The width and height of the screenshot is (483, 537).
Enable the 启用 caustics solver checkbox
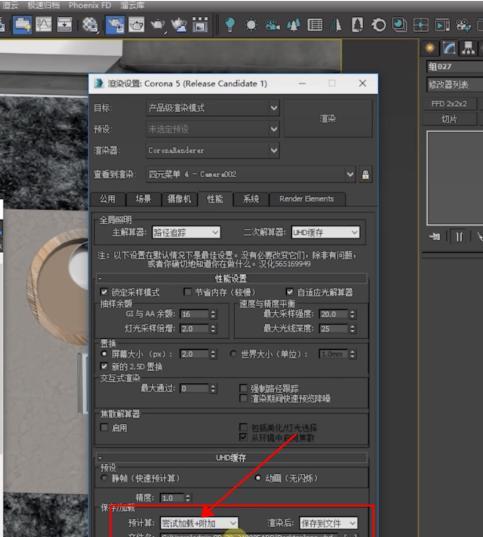coord(104,427)
